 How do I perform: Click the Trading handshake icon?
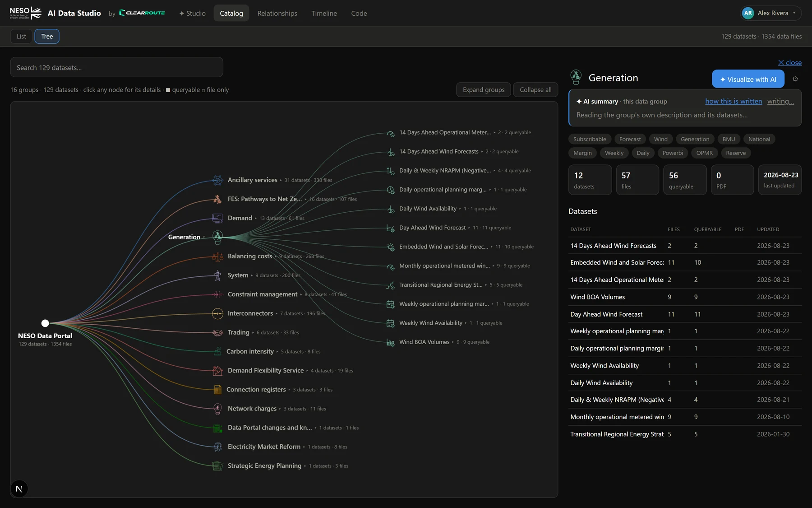[x=217, y=333]
